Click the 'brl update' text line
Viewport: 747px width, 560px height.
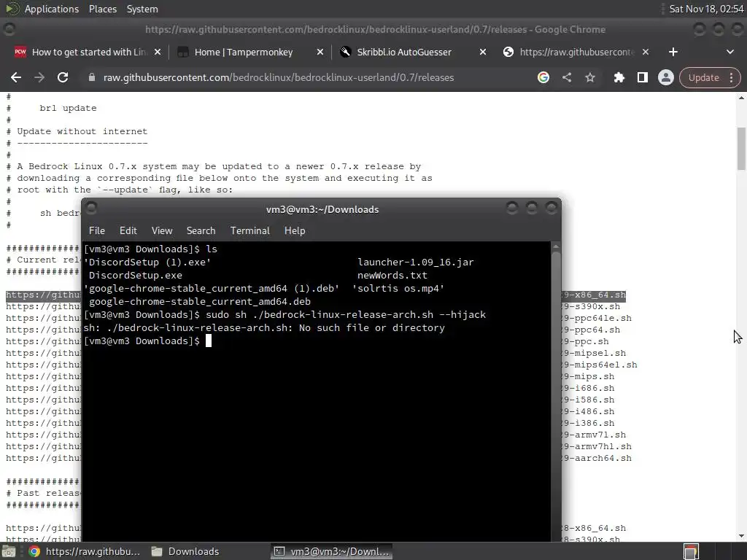pos(68,108)
